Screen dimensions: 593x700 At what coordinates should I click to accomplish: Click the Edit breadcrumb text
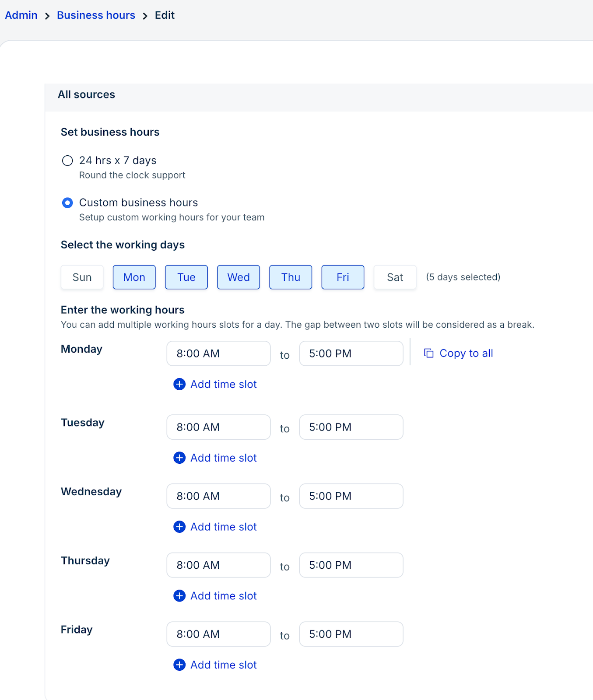point(165,15)
